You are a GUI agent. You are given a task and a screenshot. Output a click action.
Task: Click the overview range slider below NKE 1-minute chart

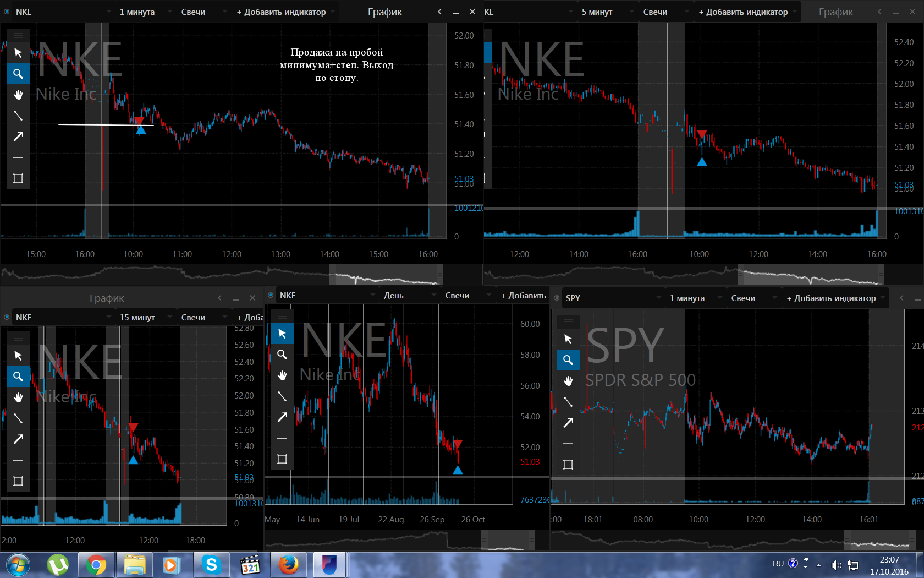point(386,275)
